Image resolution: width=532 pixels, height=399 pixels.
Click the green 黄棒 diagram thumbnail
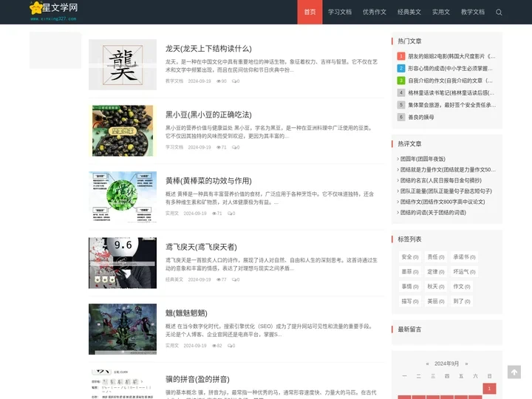(x=123, y=197)
